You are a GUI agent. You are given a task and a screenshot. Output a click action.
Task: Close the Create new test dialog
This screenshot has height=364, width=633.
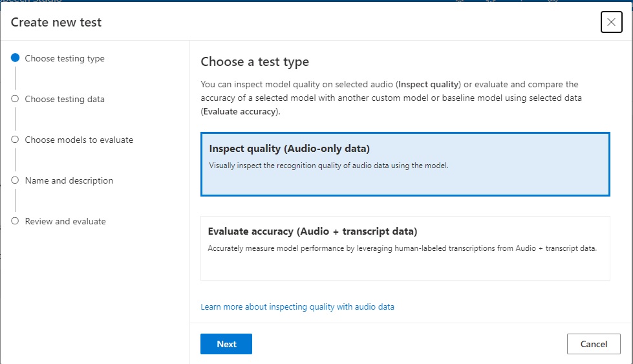coord(611,22)
